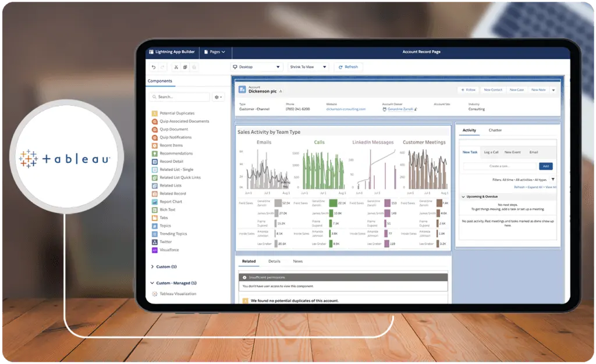Click the Related Record component icon
The image size is (596, 364).
coord(155,194)
